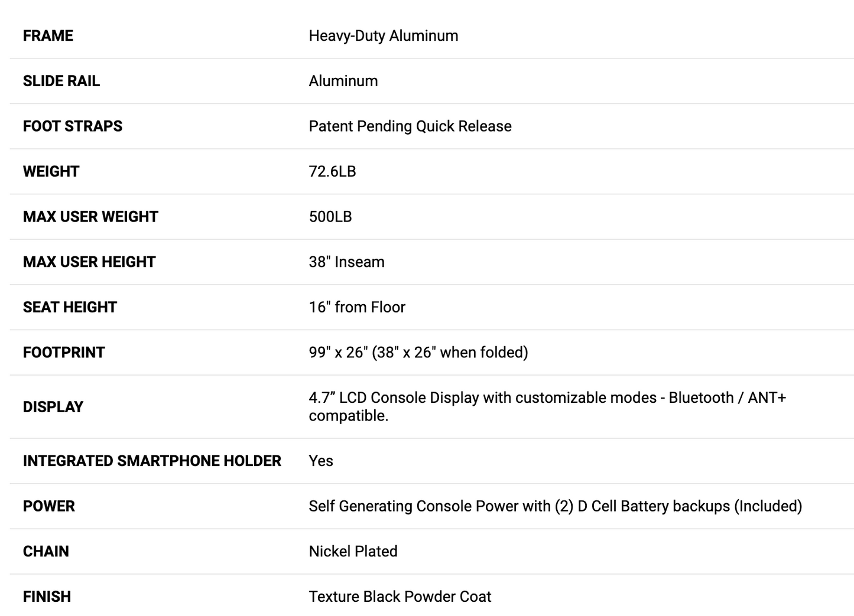This screenshot has width=854, height=616.
Task: Click the FRAME row label
Action: (x=48, y=35)
